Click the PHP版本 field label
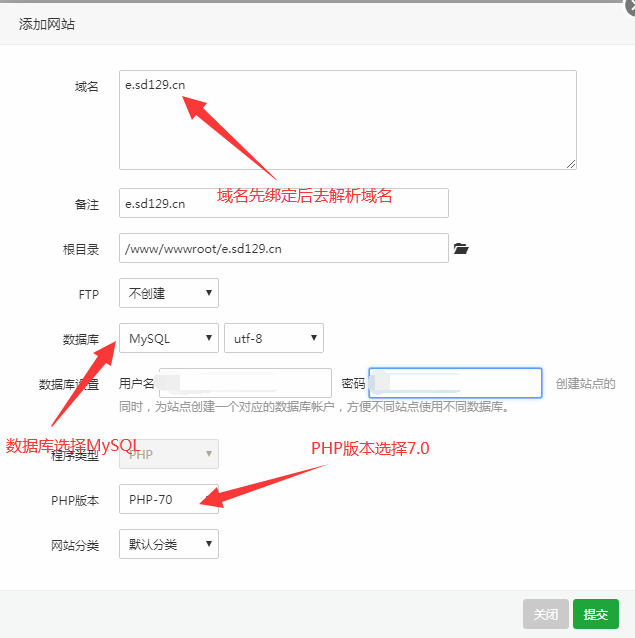The height and width of the screenshot is (638, 635). tap(76, 499)
